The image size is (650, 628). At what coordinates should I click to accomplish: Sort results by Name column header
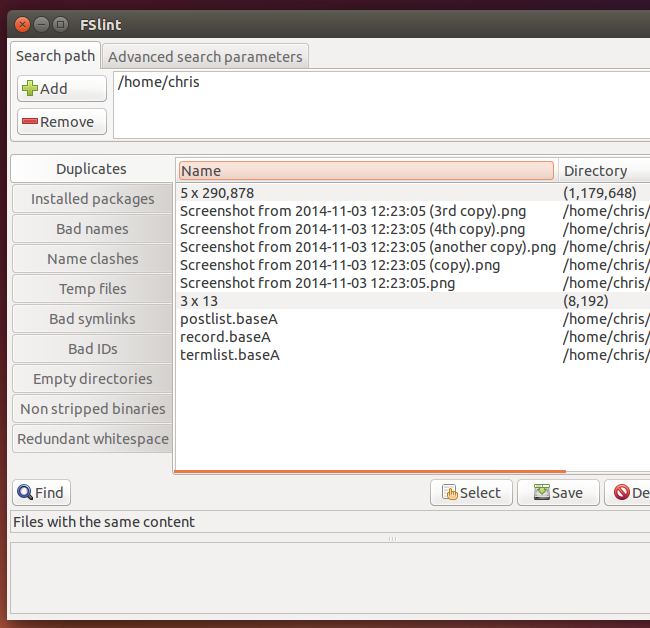[366, 171]
